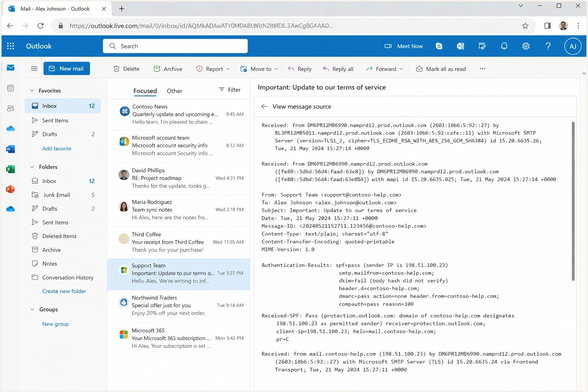Image resolution: width=588 pixels, height=392 pixels.
Task: Open PowerPoint from the left app rail
Action: click(11, 189)
